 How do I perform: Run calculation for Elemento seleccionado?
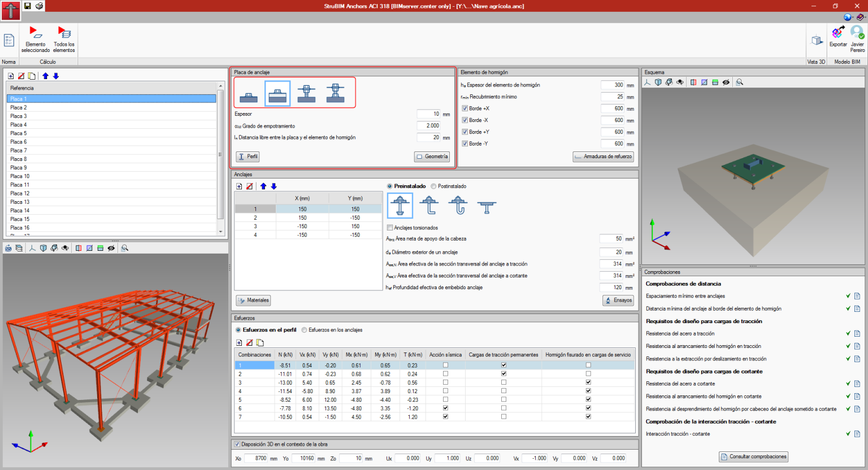click(35, 40)
